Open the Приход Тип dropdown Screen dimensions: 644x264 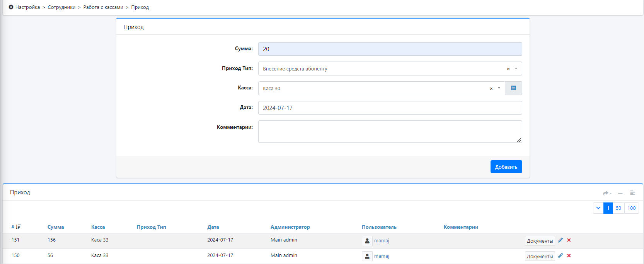[x=516, y=69]
